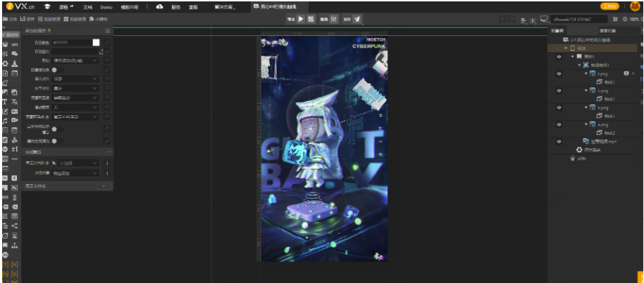
Task: Switch to the 搜索对象 tab
Action: (x=607, y=31)
